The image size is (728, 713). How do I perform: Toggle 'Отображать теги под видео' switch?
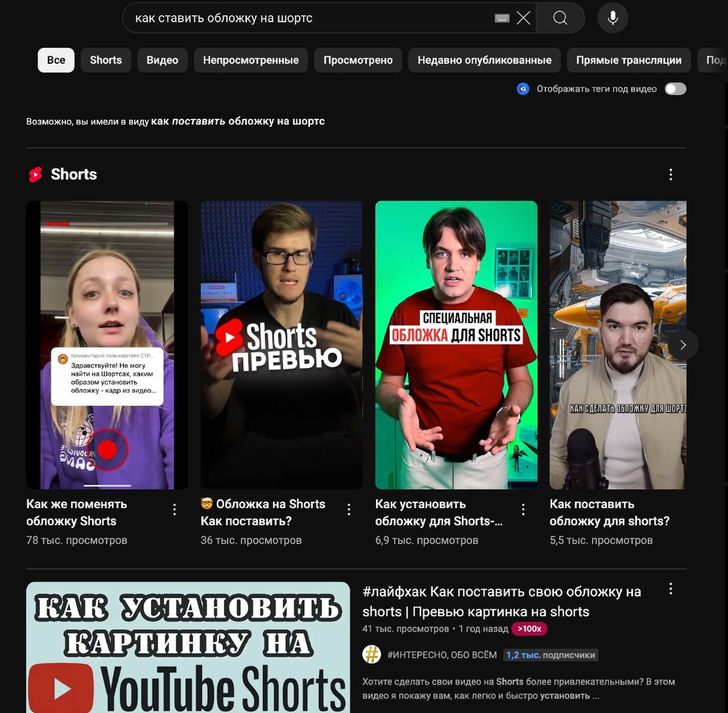tap(675, 89)
